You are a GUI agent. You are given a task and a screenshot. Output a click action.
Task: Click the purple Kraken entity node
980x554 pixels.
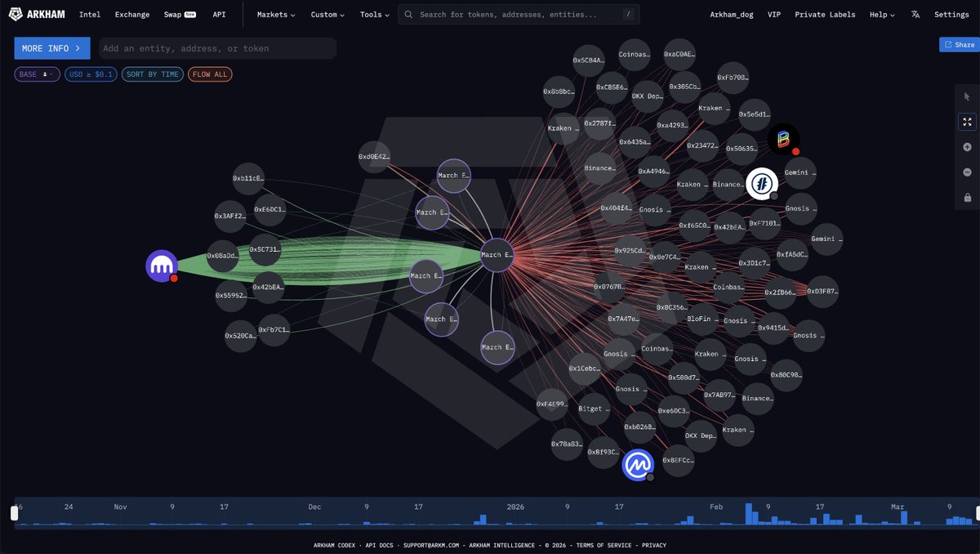point(162,266)
